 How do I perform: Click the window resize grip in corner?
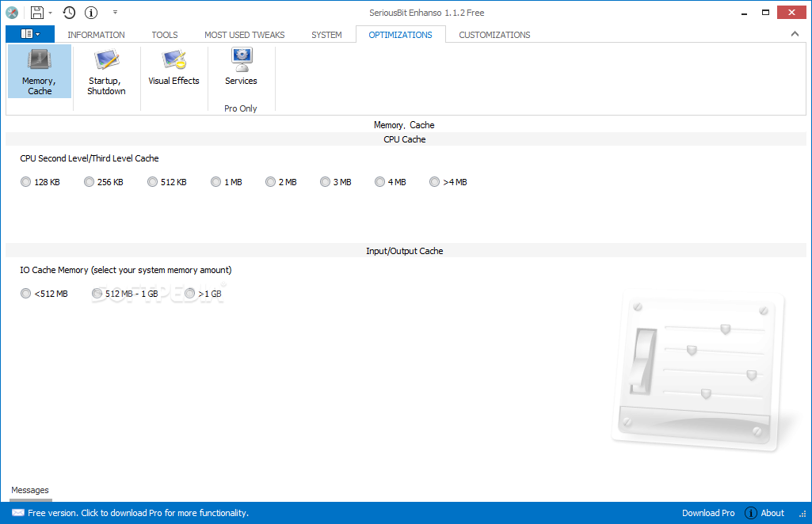tap(802, 515)
